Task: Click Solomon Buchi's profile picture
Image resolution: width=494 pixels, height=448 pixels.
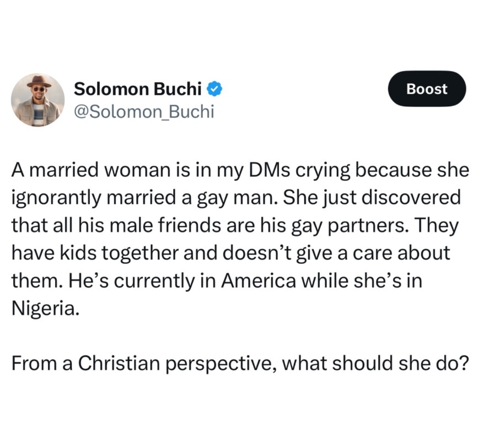Action: tap(37, 100)
